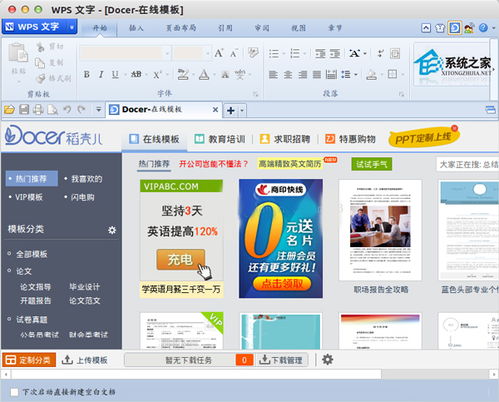
Task: Open Docer gear settings at bottom bar
Action: [x=327, y=360]
